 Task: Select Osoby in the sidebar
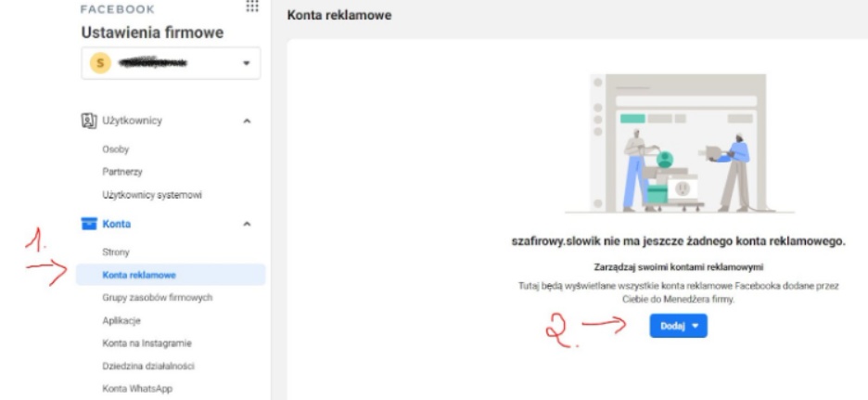pos(116,149)
